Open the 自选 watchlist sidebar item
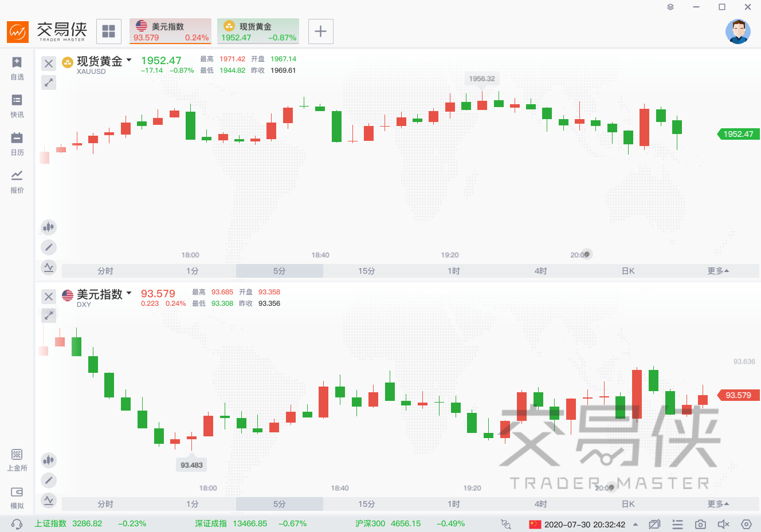This screenshot has height=532, width=761. click(17, 68)
